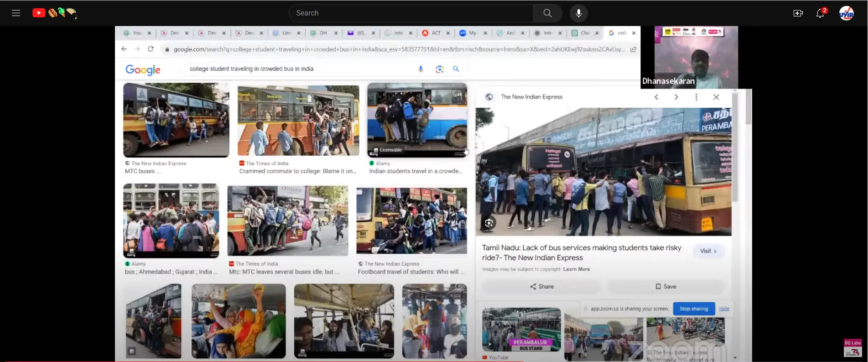Screen dimensions: 868x362
Task: Reload the shared browser page
Action: 151,49
